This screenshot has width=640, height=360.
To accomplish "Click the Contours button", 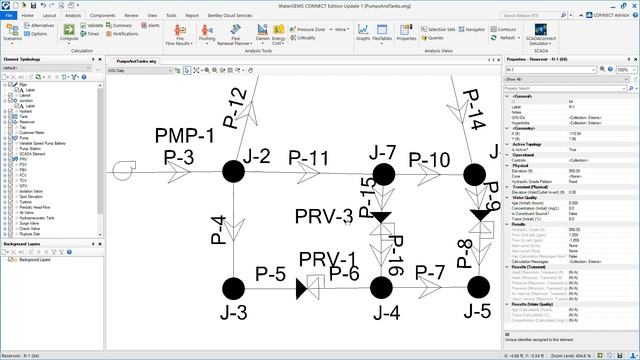I will pyautogui.click(x=503, y=29).
